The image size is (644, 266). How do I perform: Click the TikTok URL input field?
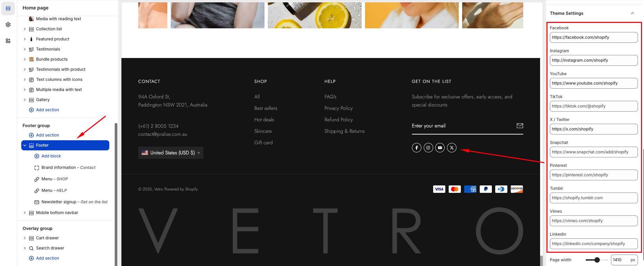point(593,106)
